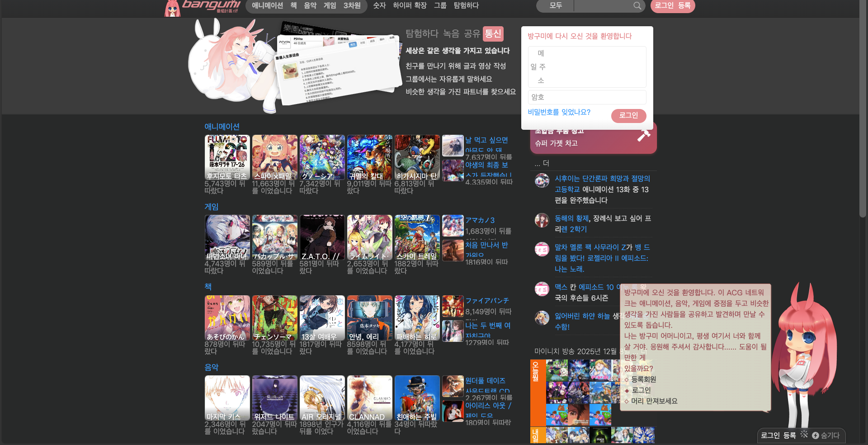Click the lightning 숨기다 hide icon
Viewport: 868px width, 445px height.
816,436
